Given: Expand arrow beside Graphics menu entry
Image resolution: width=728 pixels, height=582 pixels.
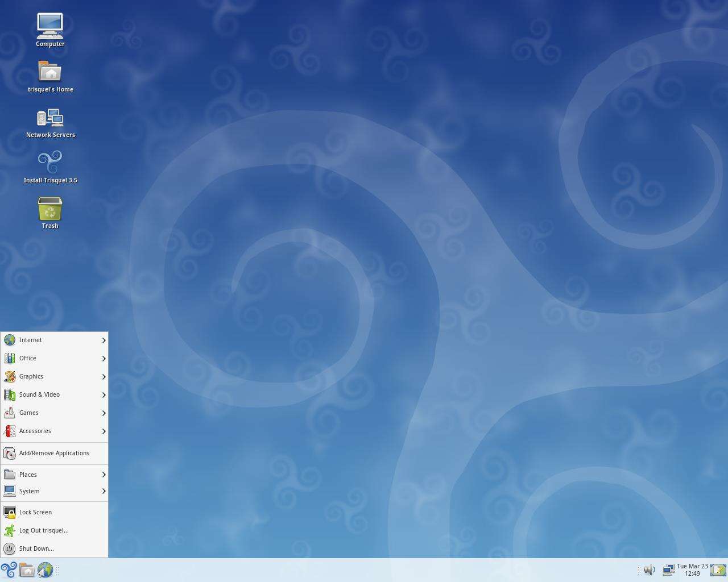Looking at the screenshot, I should tap(104, 376).
